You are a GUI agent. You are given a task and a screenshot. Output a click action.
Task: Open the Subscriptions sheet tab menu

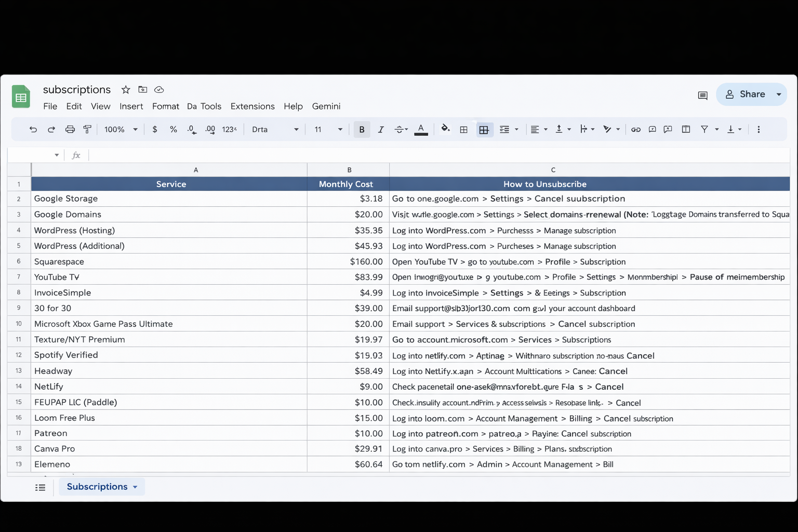click(x=135, y=487)
